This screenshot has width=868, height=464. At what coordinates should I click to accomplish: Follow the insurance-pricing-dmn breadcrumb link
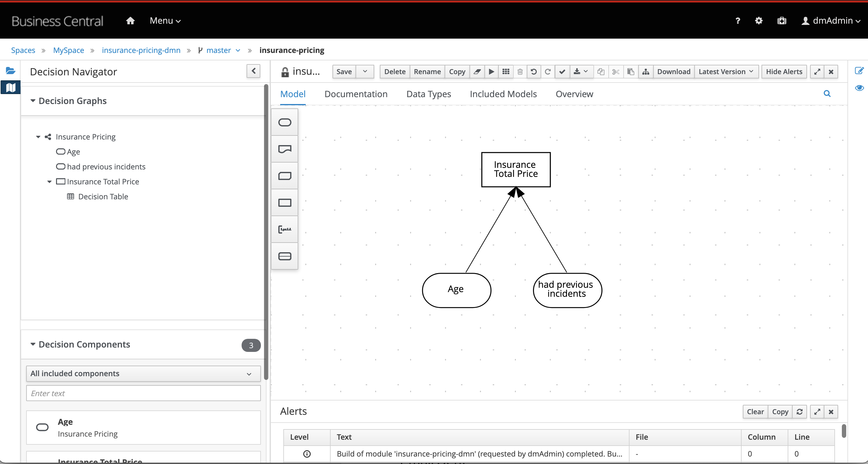click(x=141, y=50)
